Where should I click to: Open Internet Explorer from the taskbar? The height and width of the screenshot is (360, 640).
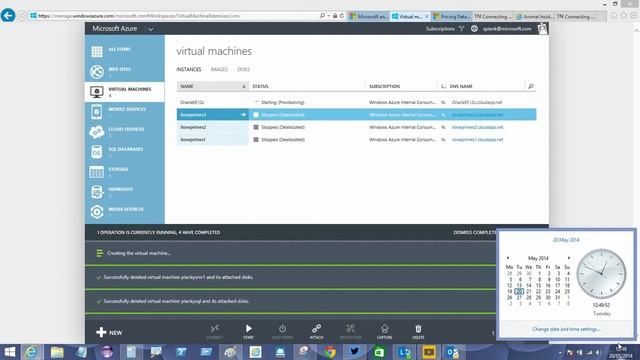[x=31, y=352]
